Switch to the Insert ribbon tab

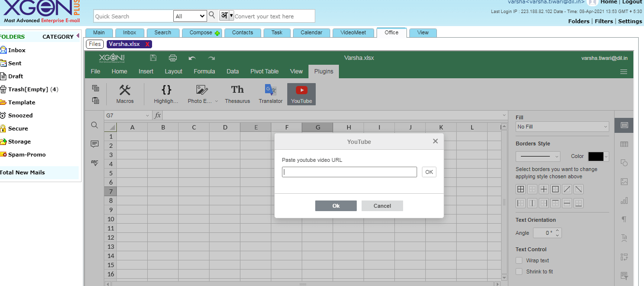tap(146, 71)
